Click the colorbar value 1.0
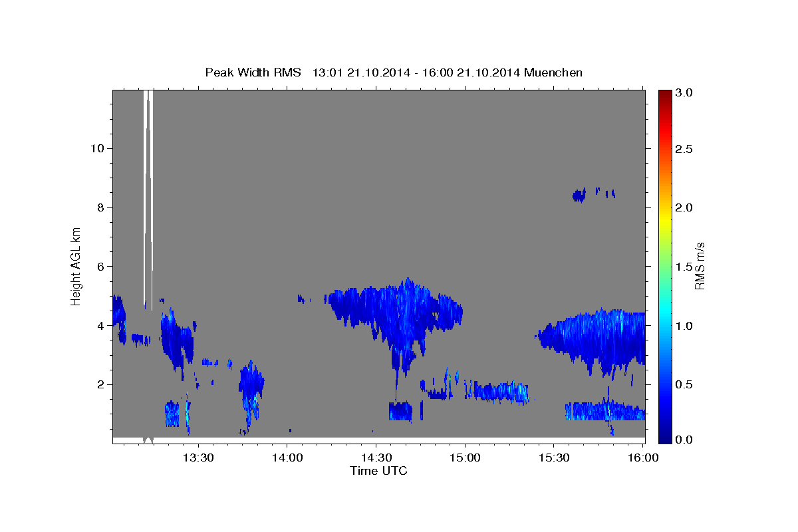Screen dimensions: 798x532 click(x=684, y=326)
